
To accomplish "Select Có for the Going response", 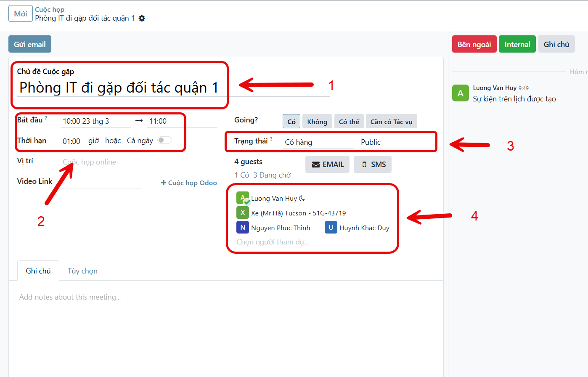I will pos(291,122).
